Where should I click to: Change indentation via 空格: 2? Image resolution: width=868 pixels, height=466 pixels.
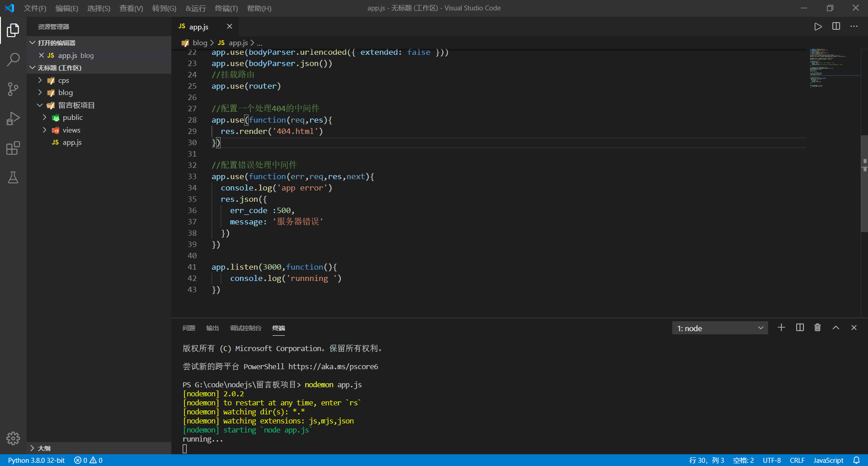[743, 460]
